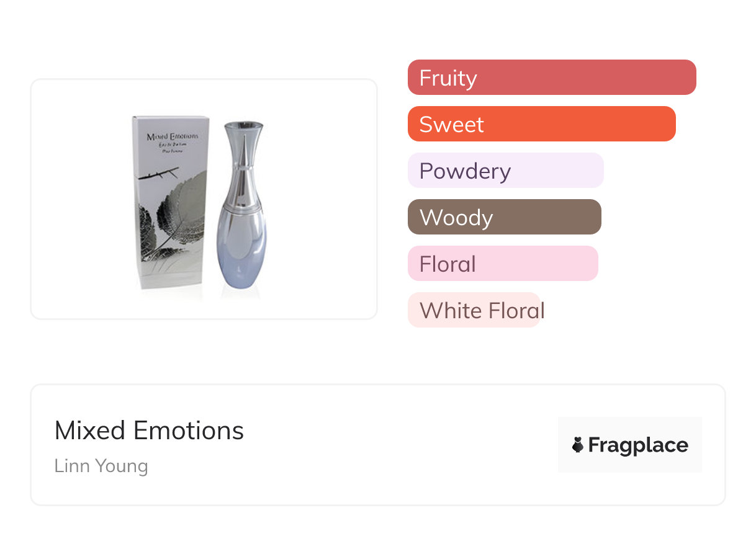Click the Sweet label text
Image resolution: width=756 pixels, height=536 pixels.
451,125
